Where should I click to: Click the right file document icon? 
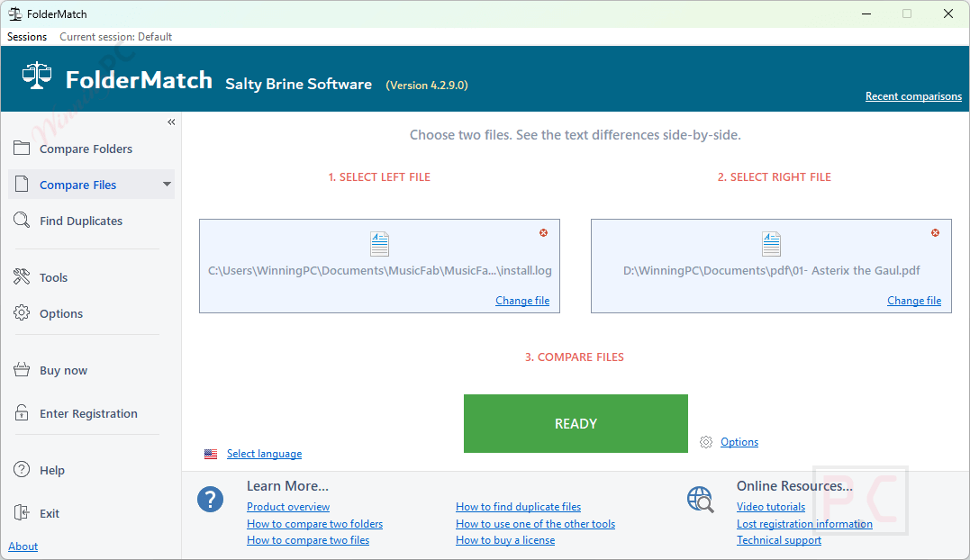pos(772,243)
